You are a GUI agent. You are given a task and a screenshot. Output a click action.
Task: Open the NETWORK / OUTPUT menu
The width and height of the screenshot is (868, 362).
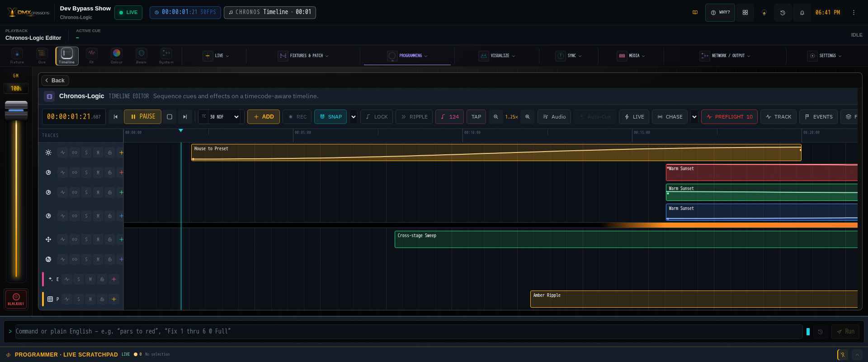[x=725, y=56]
